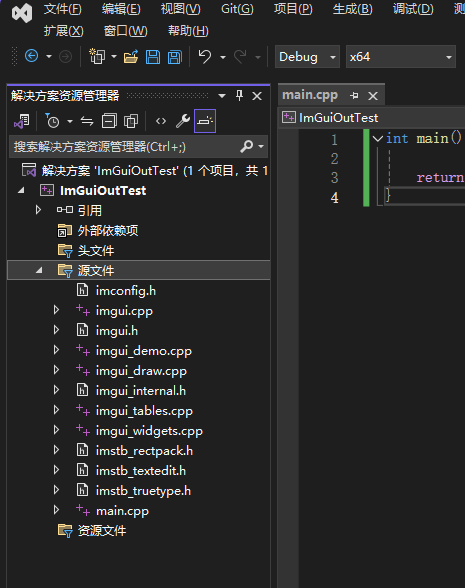Collapse the ImGuiOutTest project node

21,190
